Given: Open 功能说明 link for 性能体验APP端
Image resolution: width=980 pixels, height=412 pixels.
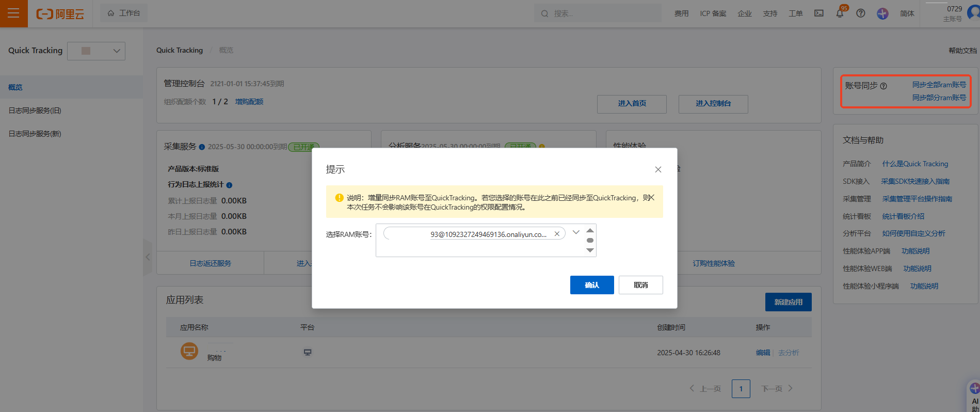Looking at the screenshot, I should (915, 251).
